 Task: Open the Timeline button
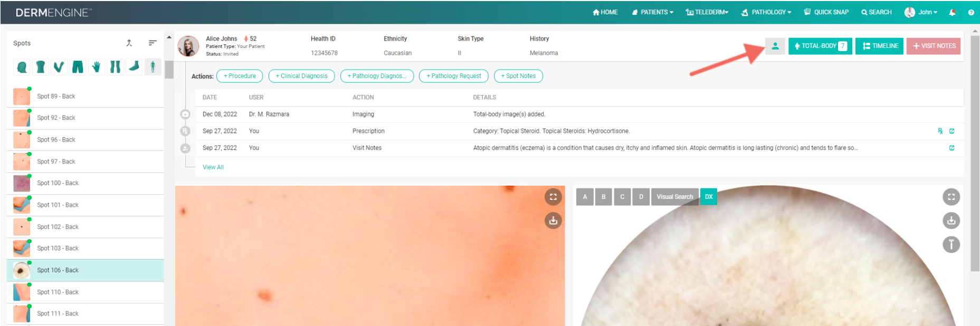[x=880, y=46]
